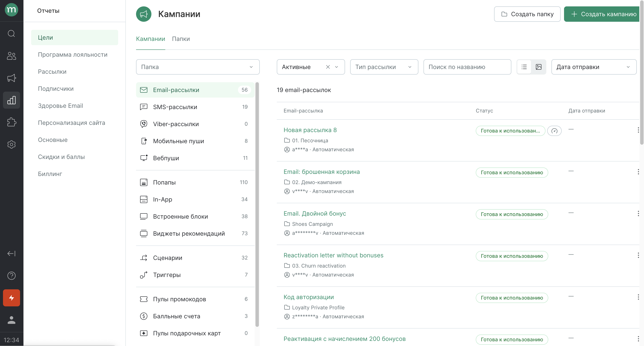The width and height of the screenshot is (644, 346).
Task: Select Email-рассылки category
Action: [195, 90]
